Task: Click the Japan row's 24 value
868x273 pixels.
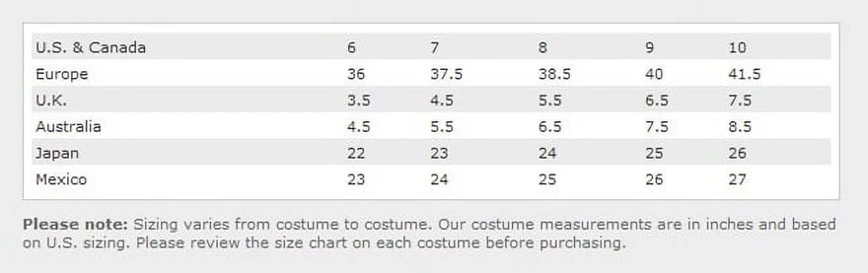Action: click(548, 153)
